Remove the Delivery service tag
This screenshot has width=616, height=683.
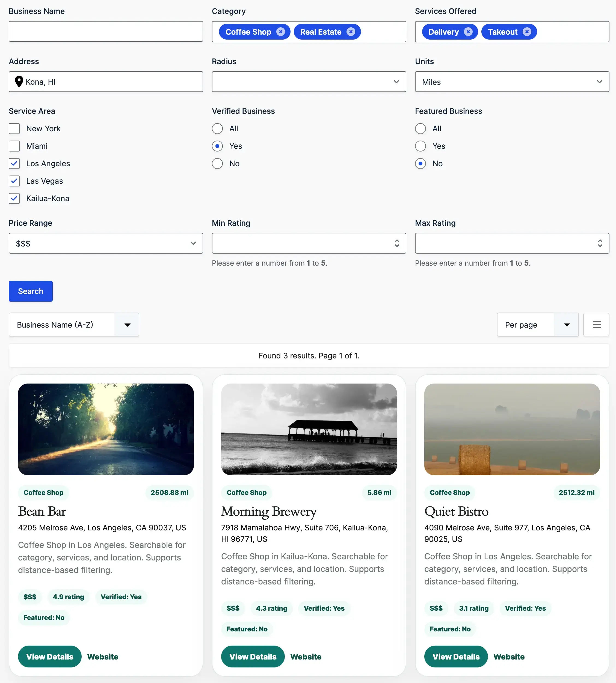click(468, 32)
